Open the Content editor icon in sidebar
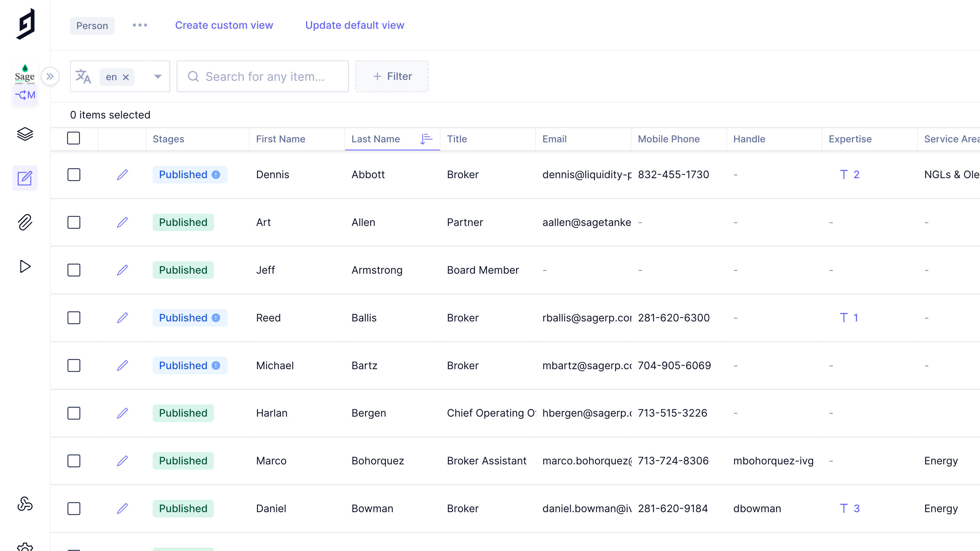This screenshot has width=980, height=551. (25, 178)
